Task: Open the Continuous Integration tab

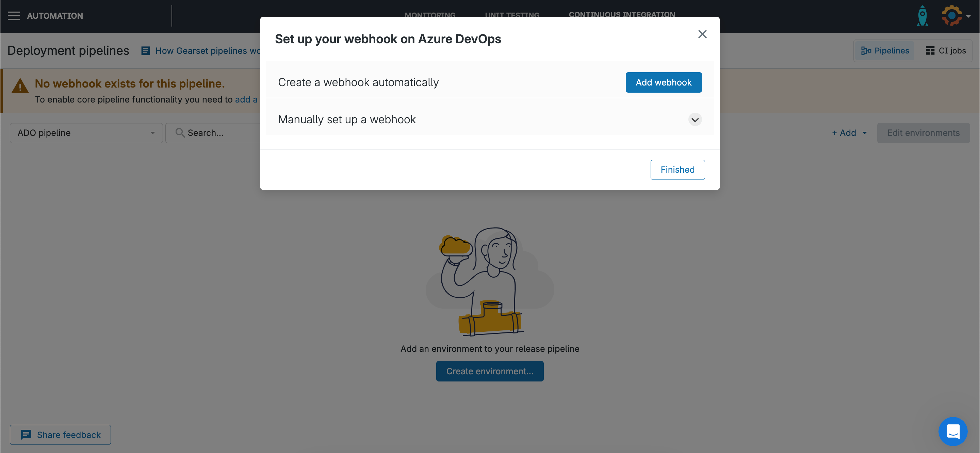Action: 622,14
